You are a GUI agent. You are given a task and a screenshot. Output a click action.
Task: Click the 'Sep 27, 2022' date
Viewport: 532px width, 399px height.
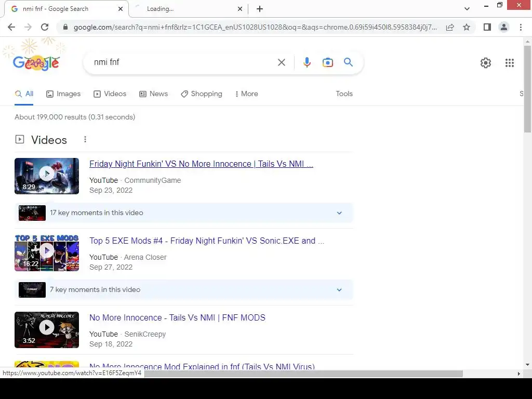coord(111,268)
